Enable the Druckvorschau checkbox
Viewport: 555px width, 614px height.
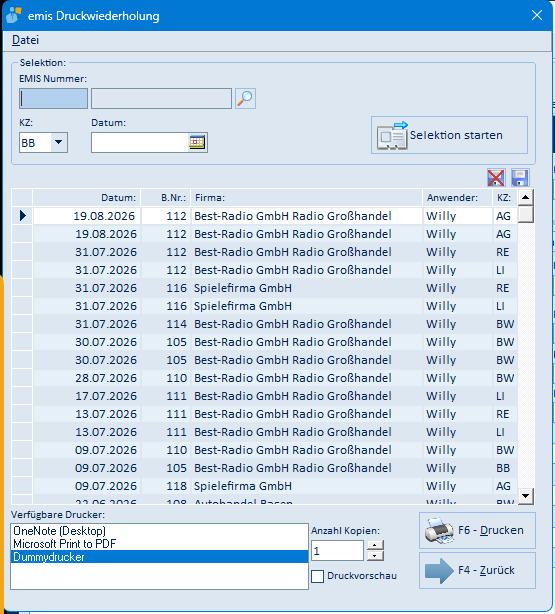tap(318, 576)
